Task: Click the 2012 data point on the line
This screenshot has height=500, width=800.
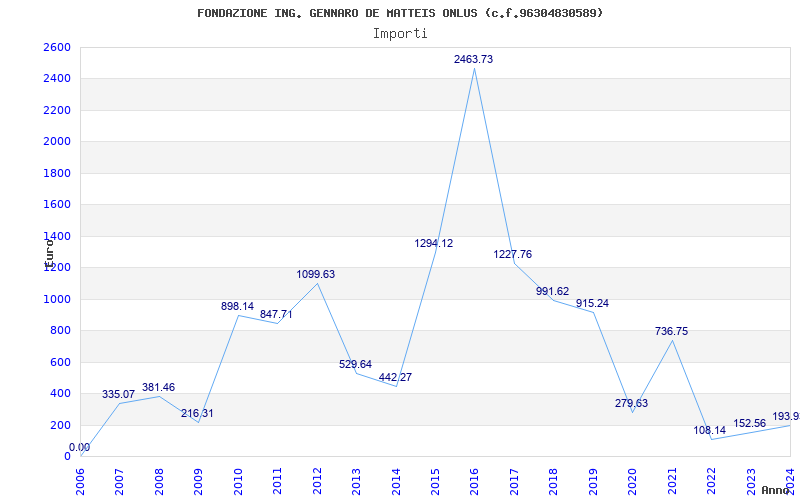Action: point(317,283)
